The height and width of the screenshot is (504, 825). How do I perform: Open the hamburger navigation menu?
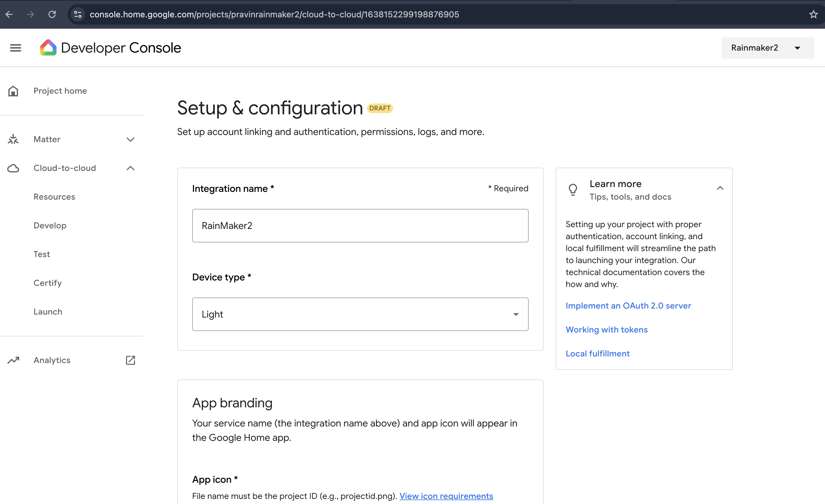pyautogui.click(x=15, y=48)
